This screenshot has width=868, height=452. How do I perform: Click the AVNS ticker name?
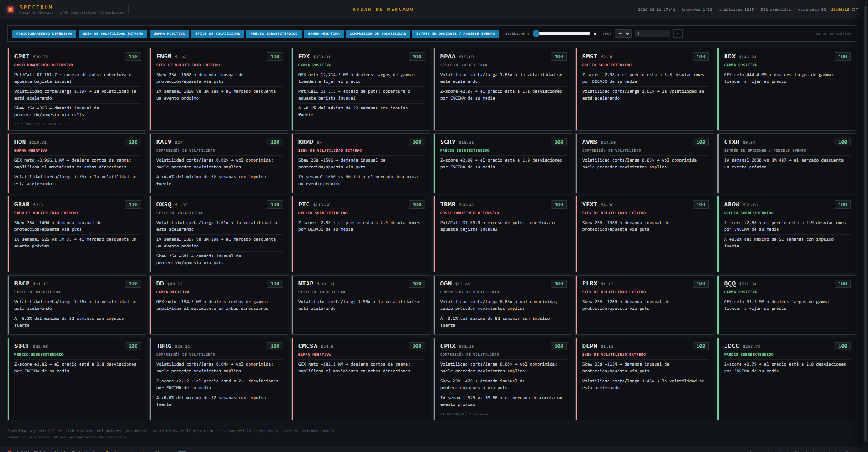(x=590, y=142)
